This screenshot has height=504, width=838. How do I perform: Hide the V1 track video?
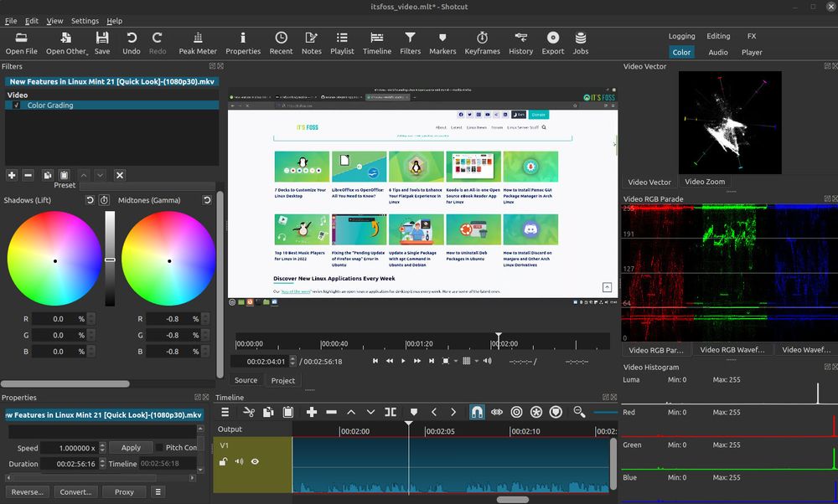(256, 461)
